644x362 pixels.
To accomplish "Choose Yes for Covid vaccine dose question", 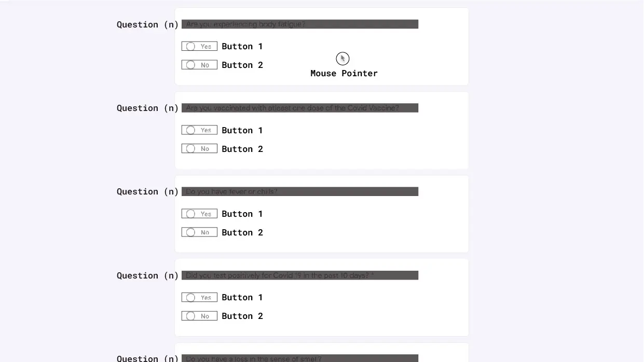I will [199, 130].
